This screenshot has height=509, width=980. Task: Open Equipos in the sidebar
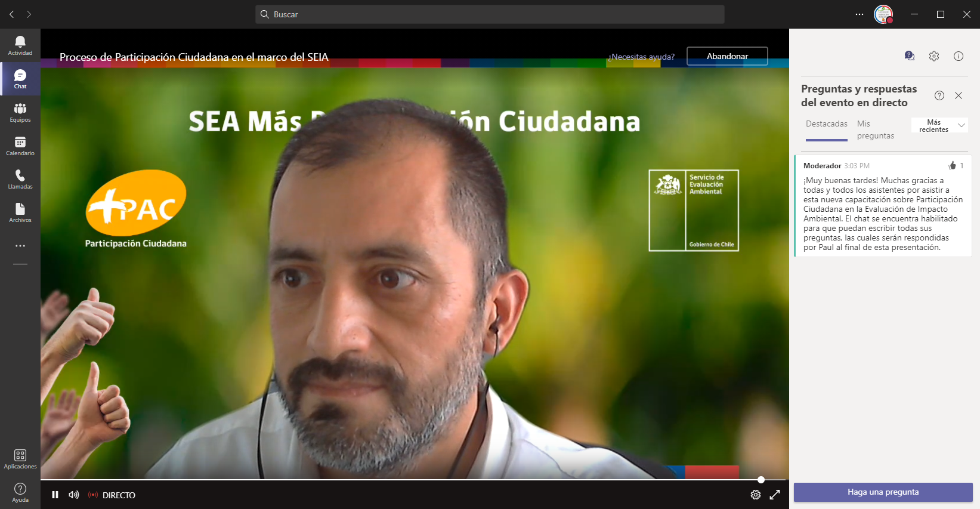(x=20, y=112)
